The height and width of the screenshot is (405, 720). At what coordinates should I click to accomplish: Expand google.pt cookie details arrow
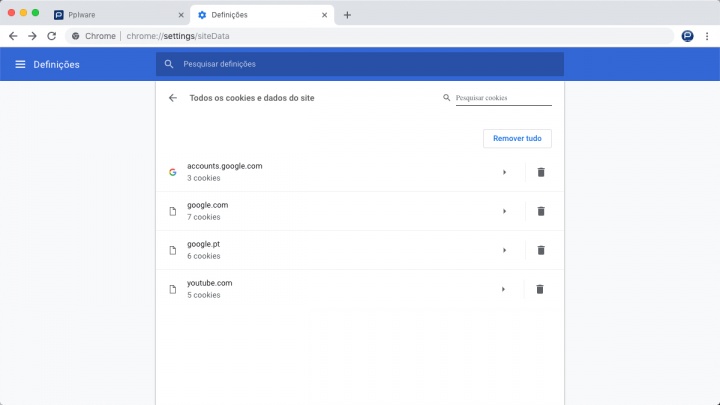coord(504,250)
